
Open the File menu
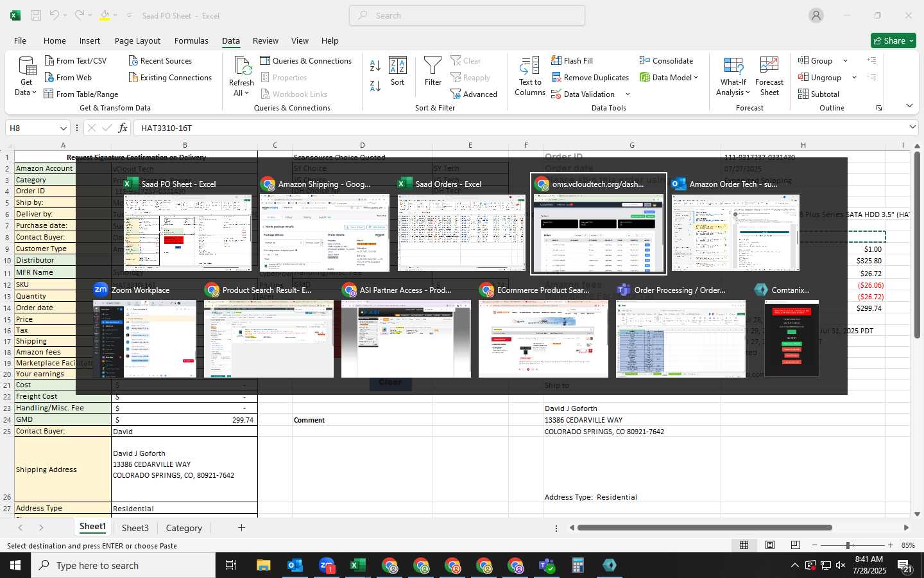[20, 40]
